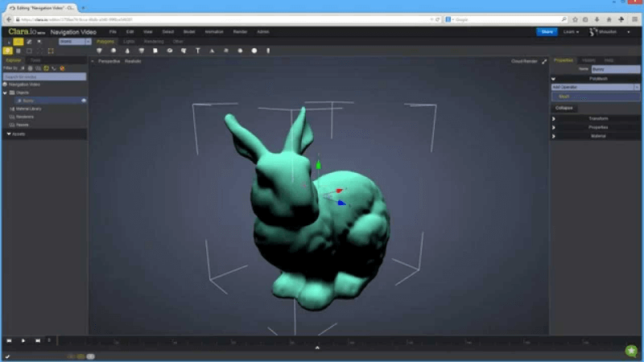Select the scale tool icon
This screenshot has height=362, width=644.
(x=39, y=42)
